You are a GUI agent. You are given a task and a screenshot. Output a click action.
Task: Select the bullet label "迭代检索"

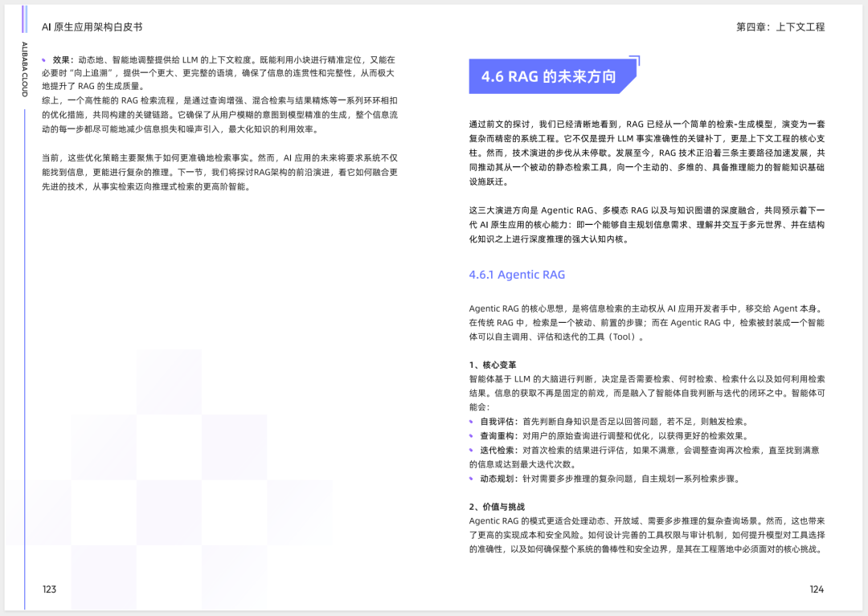point(497,450)
